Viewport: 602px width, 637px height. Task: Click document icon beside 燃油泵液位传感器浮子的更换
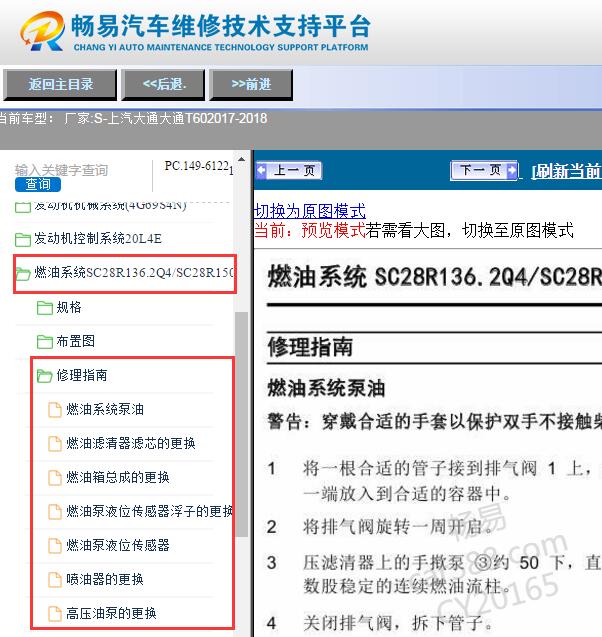coord(55,511)
